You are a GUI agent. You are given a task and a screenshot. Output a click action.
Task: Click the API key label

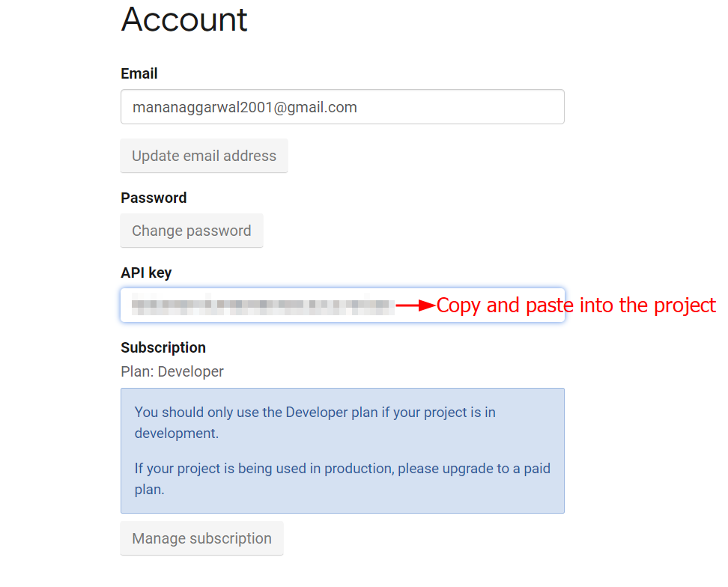[146, 273]
